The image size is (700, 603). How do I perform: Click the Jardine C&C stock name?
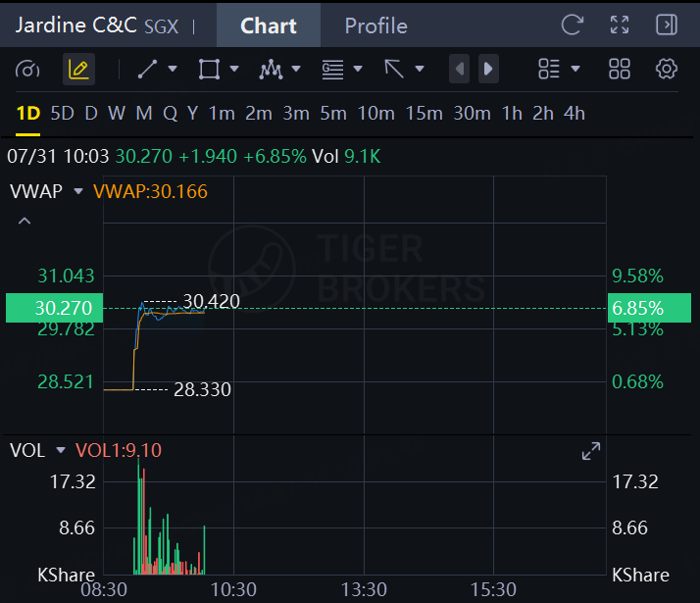click(76, 25)
